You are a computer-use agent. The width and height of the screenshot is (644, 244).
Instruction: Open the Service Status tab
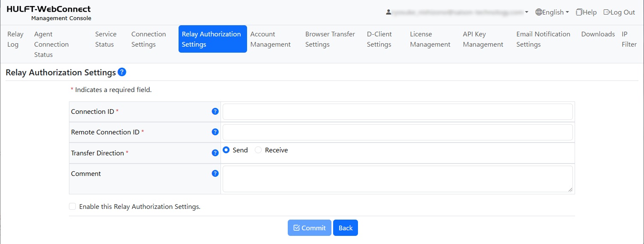pos(106,39)
